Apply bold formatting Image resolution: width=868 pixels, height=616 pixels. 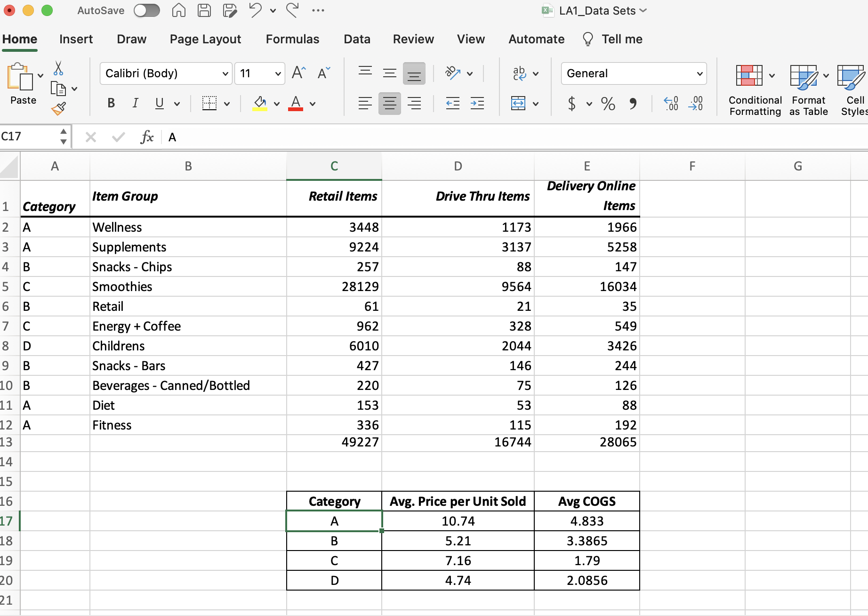point(111,103)
